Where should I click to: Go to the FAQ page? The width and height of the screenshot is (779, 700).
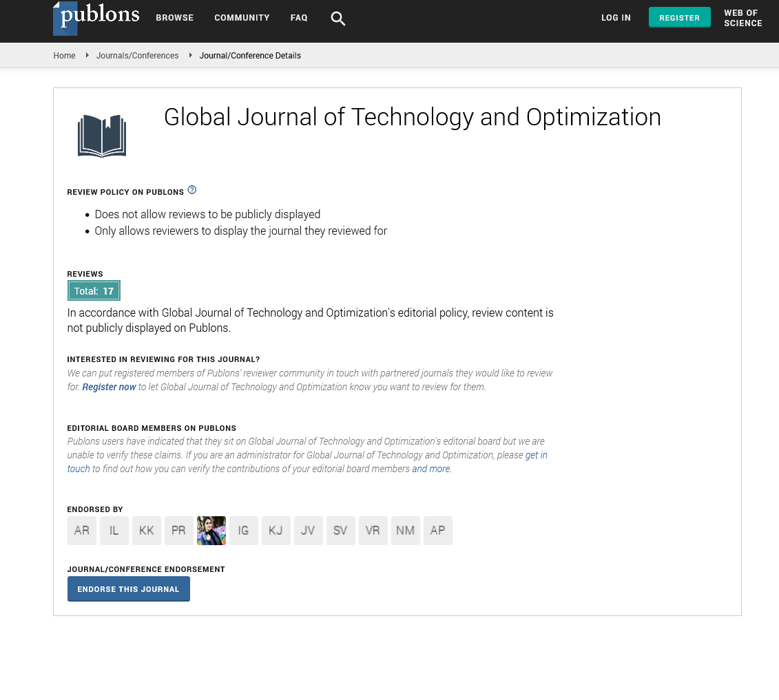point(299,18)
